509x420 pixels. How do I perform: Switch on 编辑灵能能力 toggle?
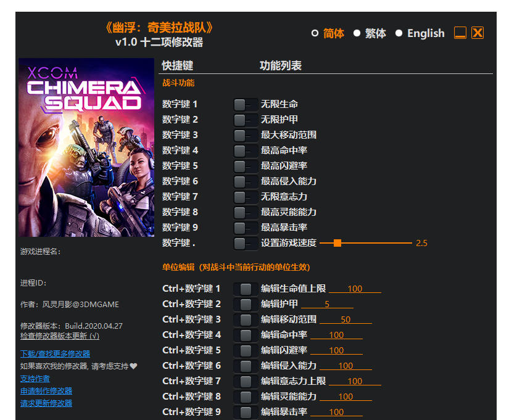(246, 397)
